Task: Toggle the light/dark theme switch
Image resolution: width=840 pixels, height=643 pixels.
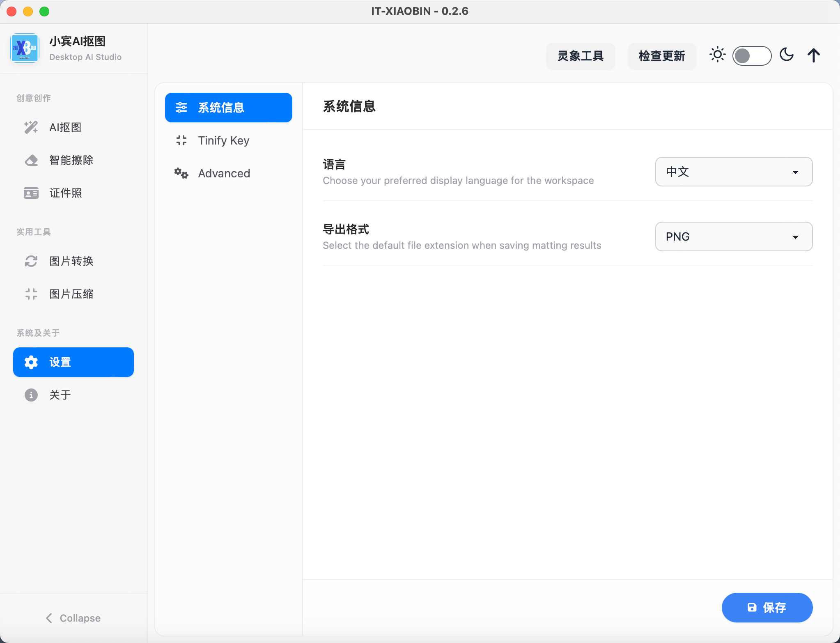Action: click(752, 55)
